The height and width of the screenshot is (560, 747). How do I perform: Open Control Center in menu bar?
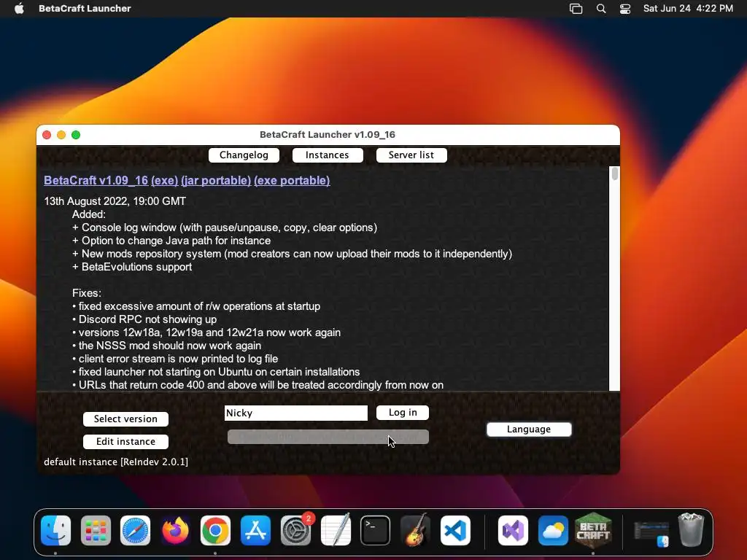click(x=625, y=8)
